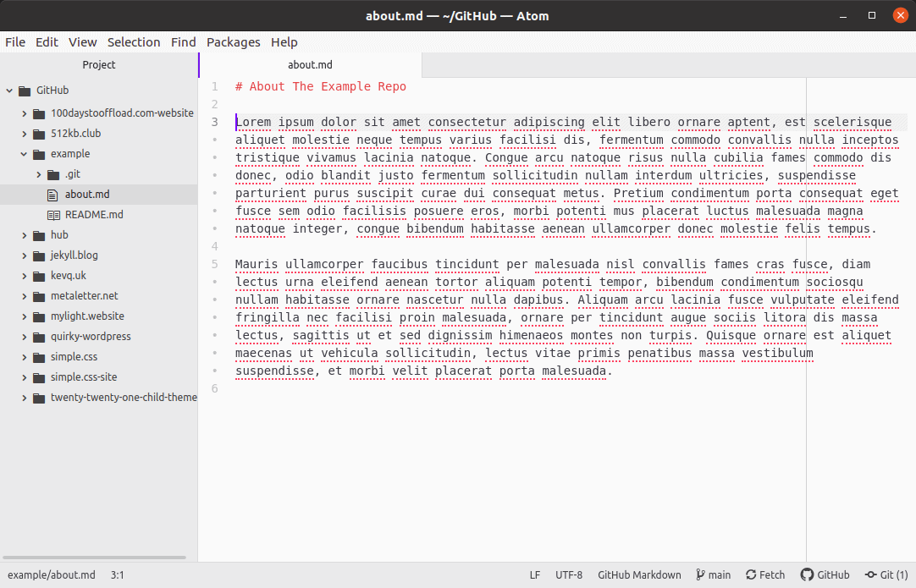
Task: Click the UTF-8 encoding indicator
Action: [x=569, y=574]
